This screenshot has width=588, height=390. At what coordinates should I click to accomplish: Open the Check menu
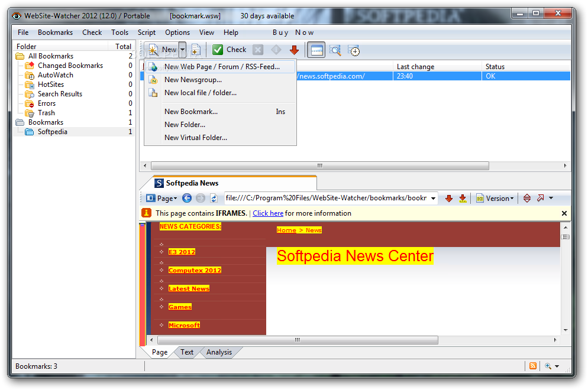pyautogui.click(x=92, y=32)
